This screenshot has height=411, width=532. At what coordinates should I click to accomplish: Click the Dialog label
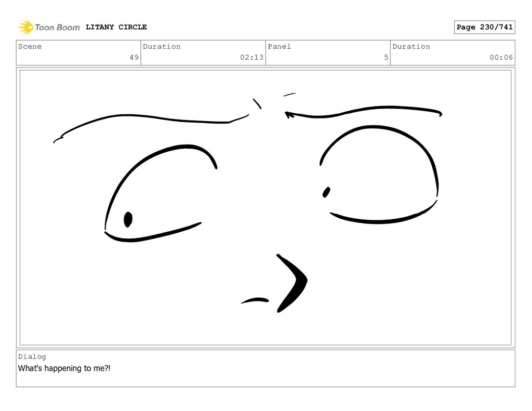(32, 356)
